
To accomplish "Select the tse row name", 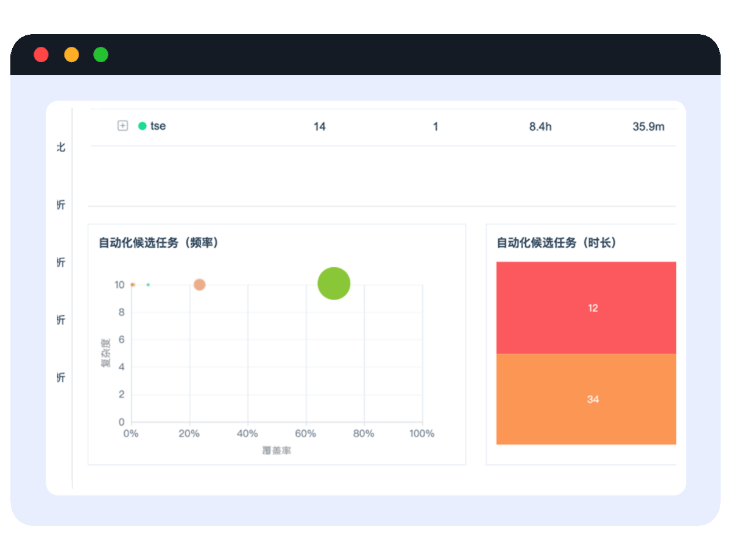I will [x=158, y=126].
